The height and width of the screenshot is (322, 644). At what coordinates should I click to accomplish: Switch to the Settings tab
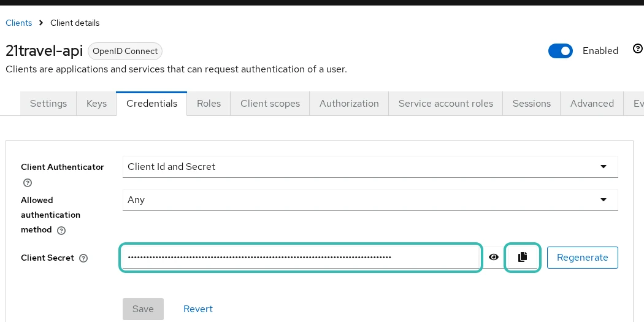click(48, 104)
